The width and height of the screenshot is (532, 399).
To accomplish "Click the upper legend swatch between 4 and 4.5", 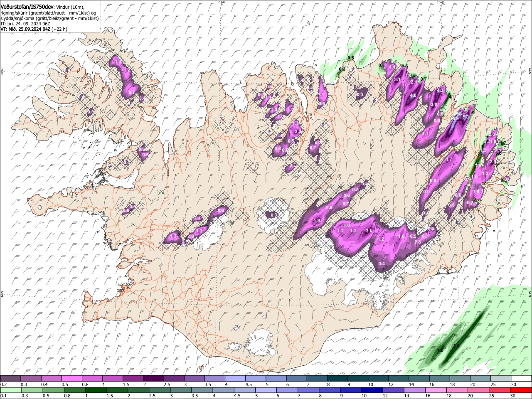I will [x=235, y=379].
